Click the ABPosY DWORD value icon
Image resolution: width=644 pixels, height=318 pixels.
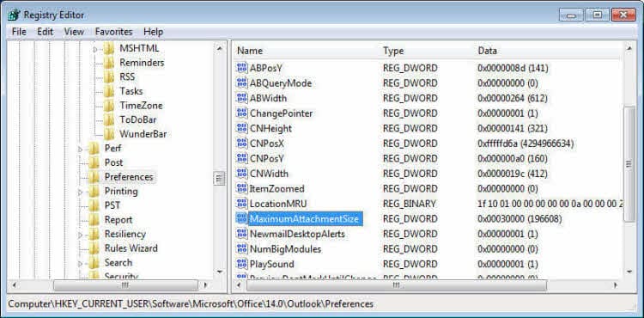242,68
